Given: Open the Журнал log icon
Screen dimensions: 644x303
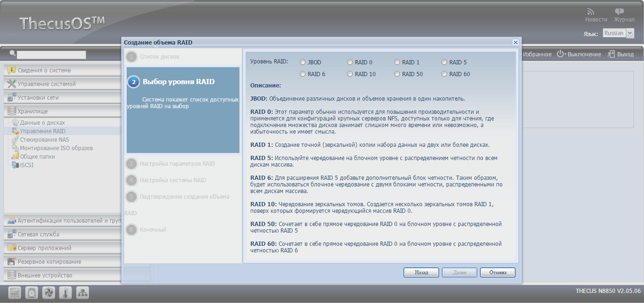Looking at the screenshot, I should [x=619, y=12].
